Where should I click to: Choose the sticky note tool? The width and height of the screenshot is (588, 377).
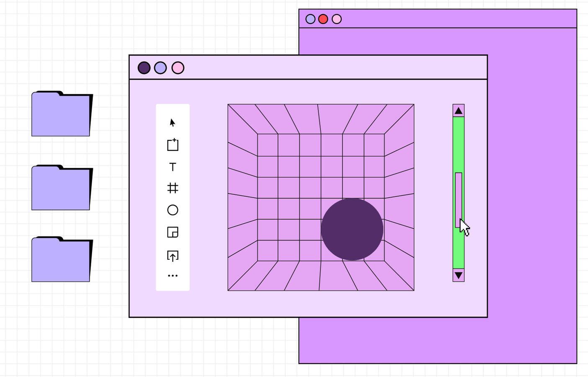pyautogui.click(x=172, y=232)
